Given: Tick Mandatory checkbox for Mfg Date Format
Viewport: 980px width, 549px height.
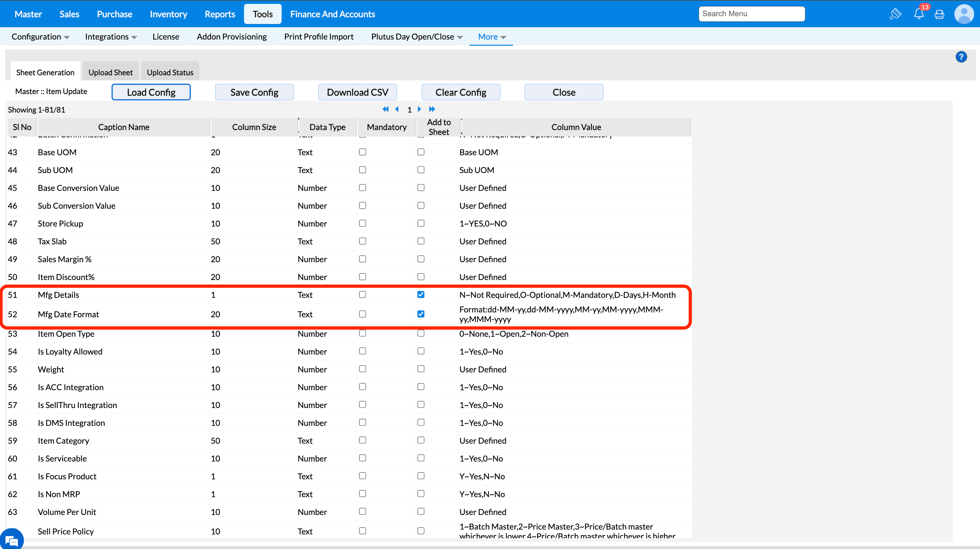Looking at the screenshot, I should (363, 314).
